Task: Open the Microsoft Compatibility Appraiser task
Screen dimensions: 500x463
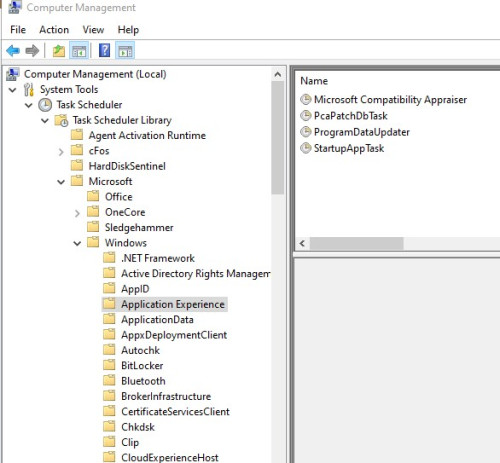Action: pos(390,99)
